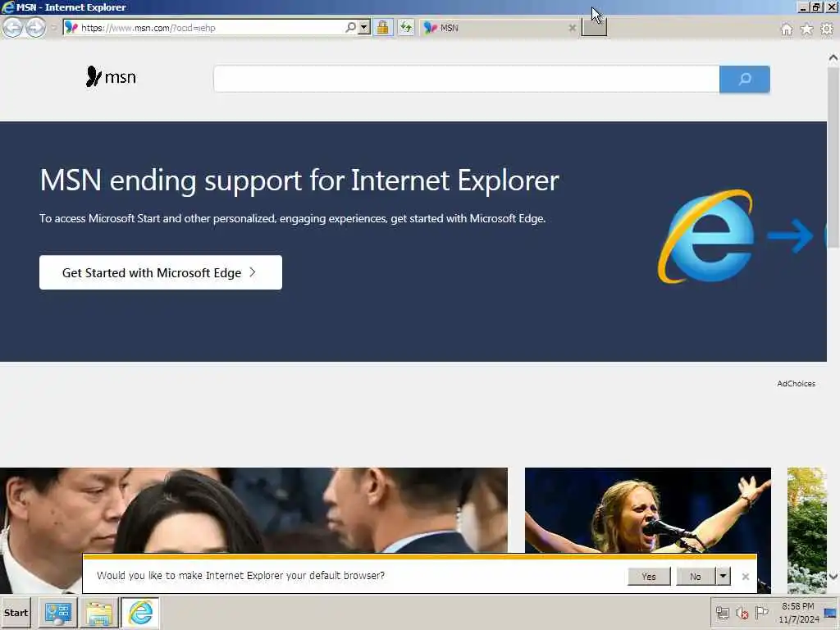840x630 pixels.
Task: Click the search magnifier in address bar
Action: point(350,27)
